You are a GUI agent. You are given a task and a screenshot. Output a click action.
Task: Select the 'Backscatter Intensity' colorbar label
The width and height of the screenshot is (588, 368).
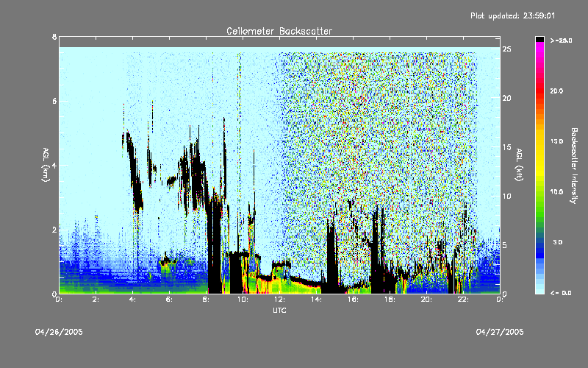point(574,166)
